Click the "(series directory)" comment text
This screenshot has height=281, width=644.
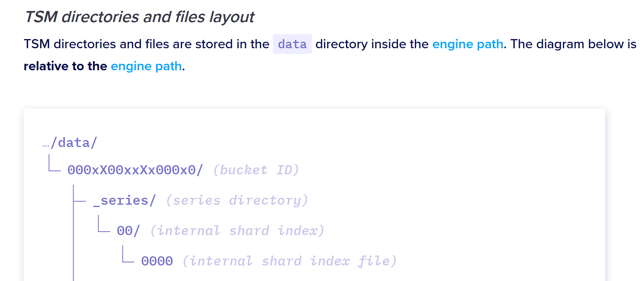[x=237, y=200]
